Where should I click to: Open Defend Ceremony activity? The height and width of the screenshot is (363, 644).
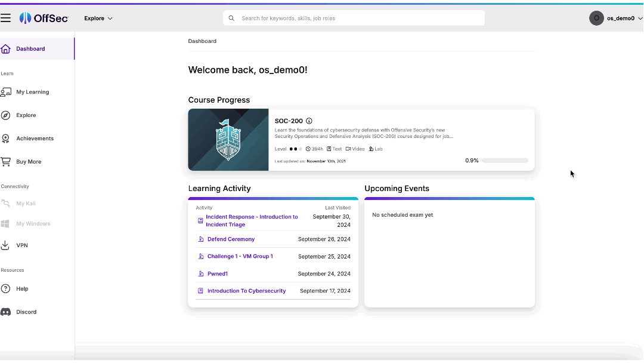pos(231,239)
